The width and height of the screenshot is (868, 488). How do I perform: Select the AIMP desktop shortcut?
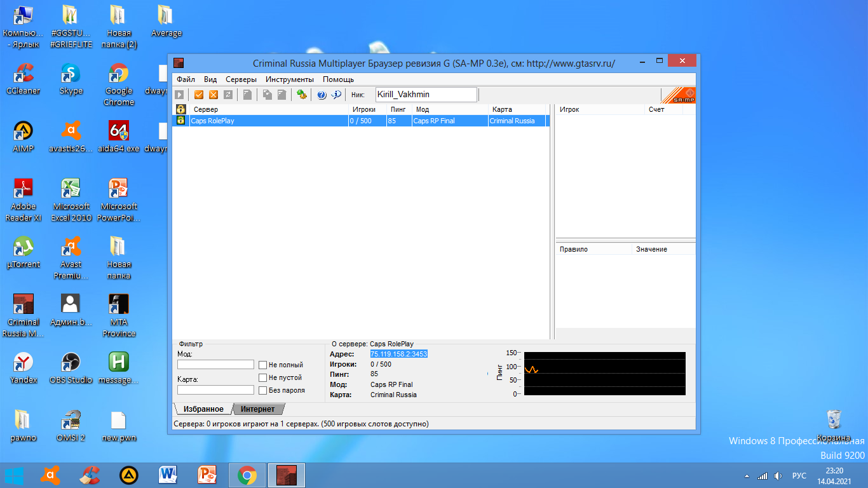click(24, 137)
